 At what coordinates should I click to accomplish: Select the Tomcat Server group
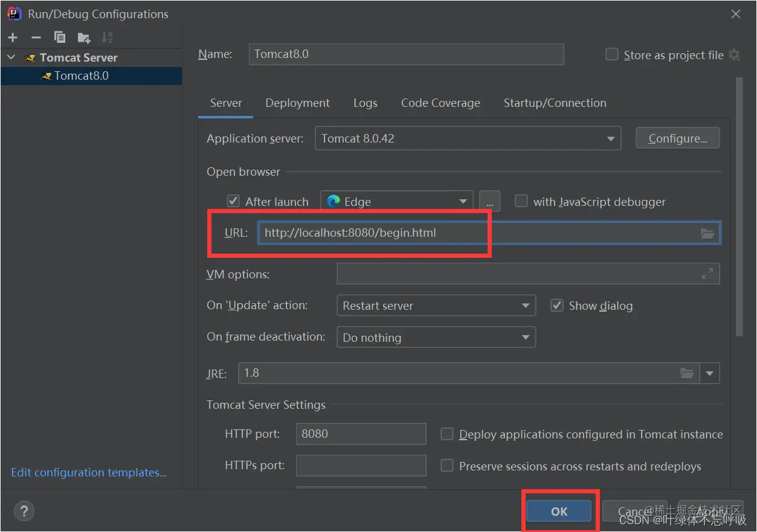point(91,57)
